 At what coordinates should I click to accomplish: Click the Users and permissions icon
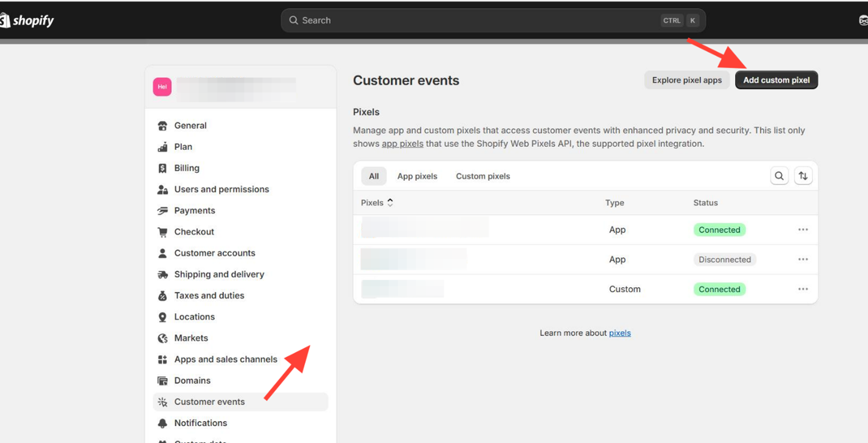[x=163, y=189]
